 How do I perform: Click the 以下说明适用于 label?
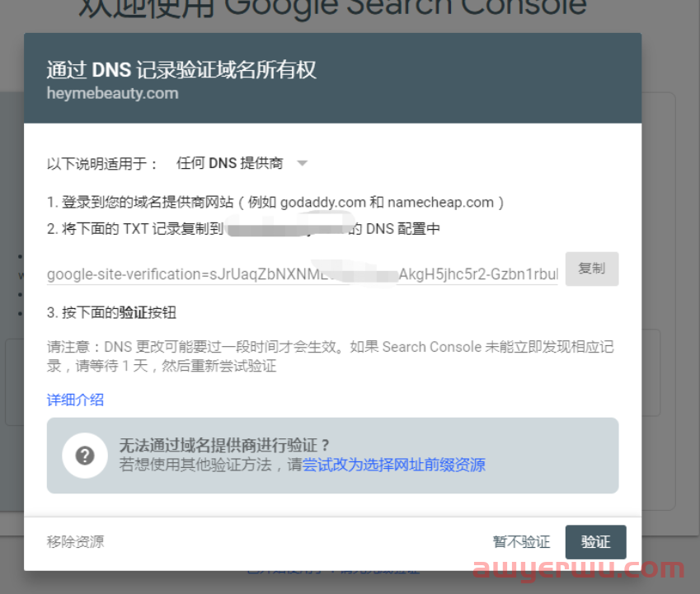click(x=99, y=162)
